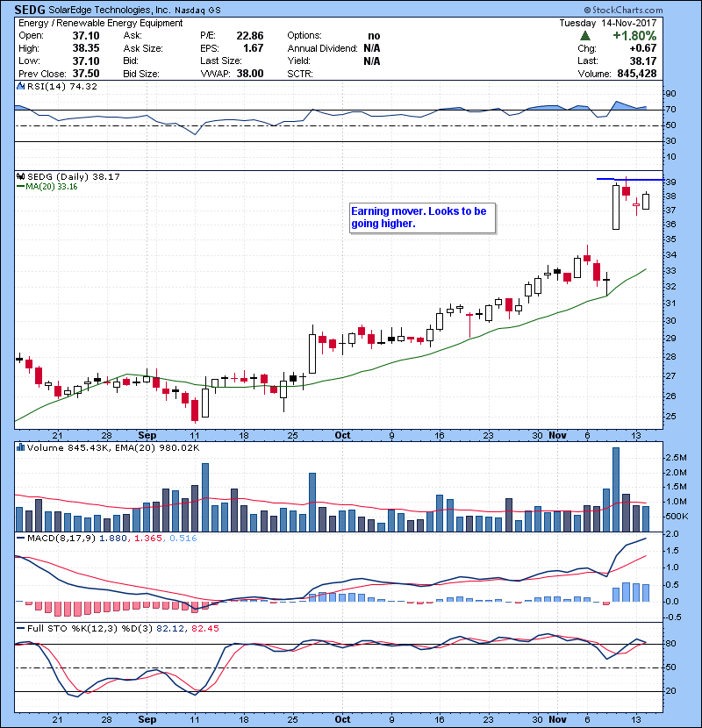Click the stochastic %D value 82.45
Viewport: 702px width, 728px height.
(204, 628)
